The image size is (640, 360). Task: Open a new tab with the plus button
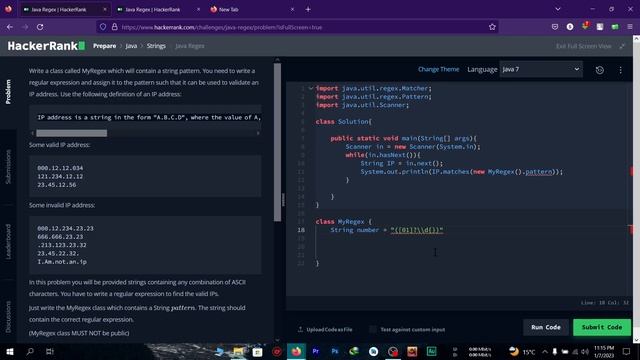pos(308,9)
